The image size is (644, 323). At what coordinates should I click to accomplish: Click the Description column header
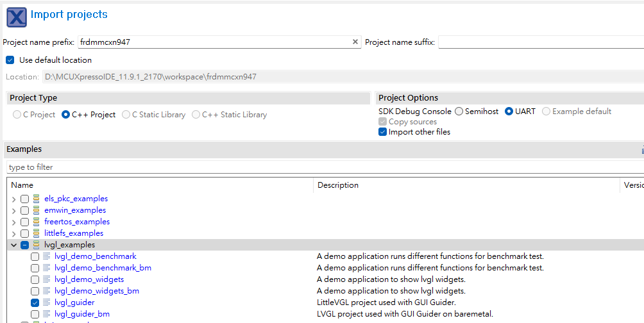click(338, 185)
